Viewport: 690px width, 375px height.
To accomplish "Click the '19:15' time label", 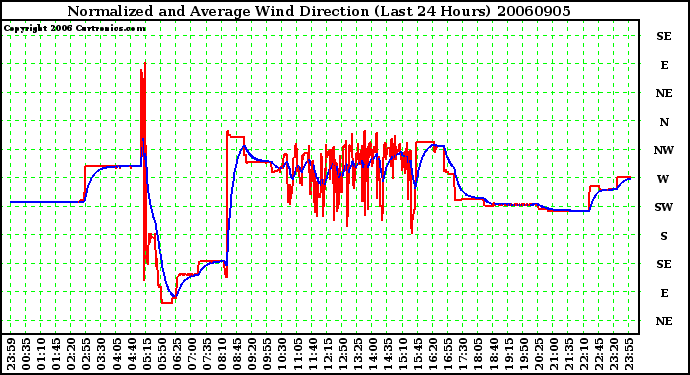I will pos(508,354).
